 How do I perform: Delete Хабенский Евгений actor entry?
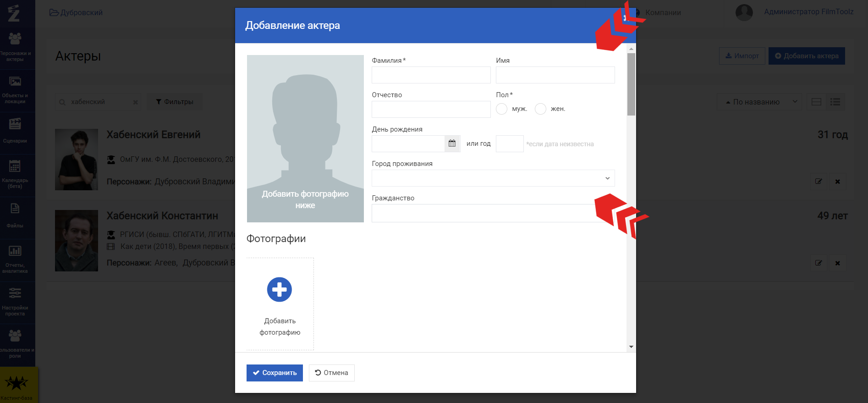tap(837, 182)
